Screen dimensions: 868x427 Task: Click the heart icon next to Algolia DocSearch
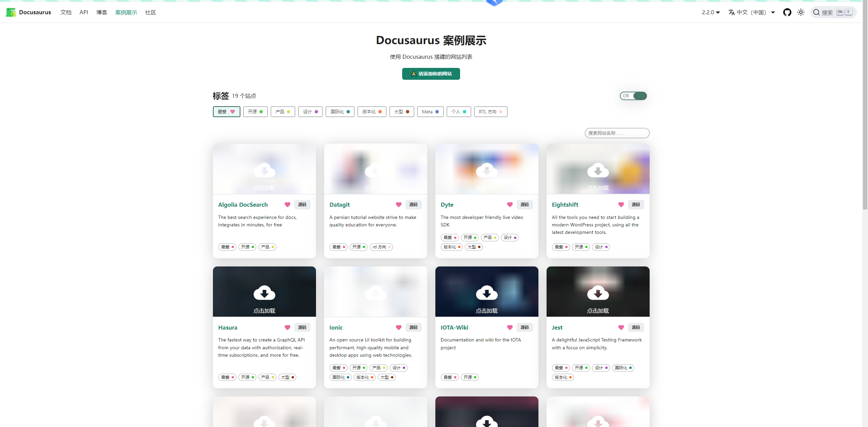coord(287,205)
